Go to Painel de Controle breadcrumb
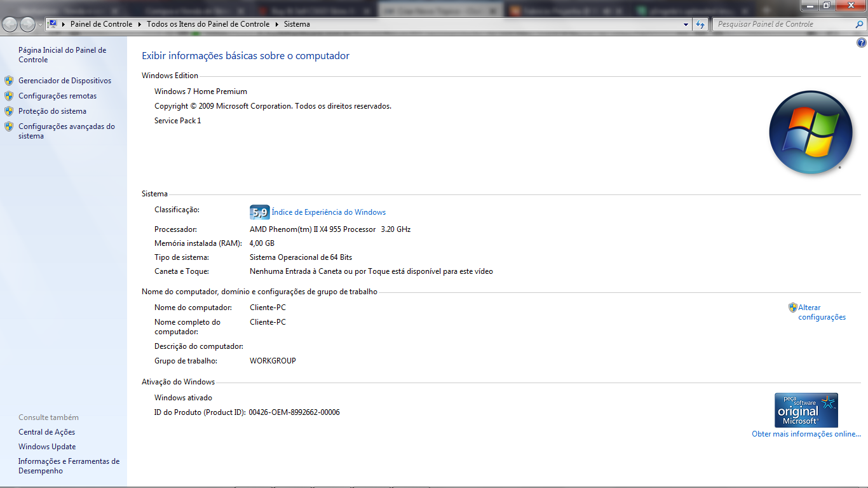The image size is (868, 488). (x=101, y=24)
